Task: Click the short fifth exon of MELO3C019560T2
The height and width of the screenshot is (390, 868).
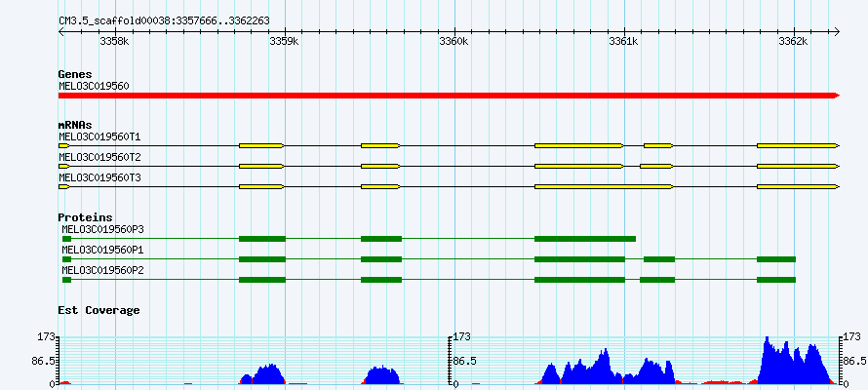Action: (656, 166)
